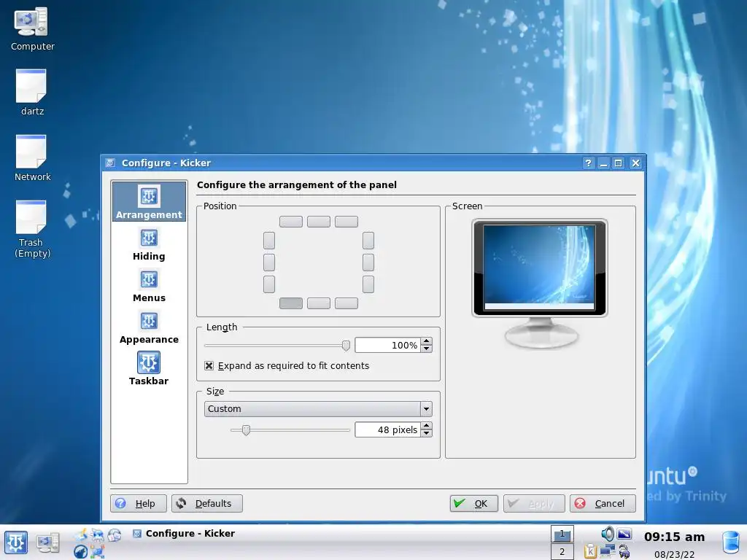Decrease panel length with down arrow
This screenshot has width=747, height=560.
point(427,349)
